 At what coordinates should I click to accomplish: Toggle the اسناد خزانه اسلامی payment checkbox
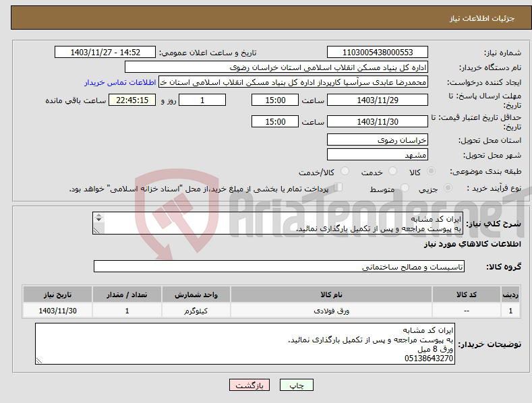tap(338, 187)
